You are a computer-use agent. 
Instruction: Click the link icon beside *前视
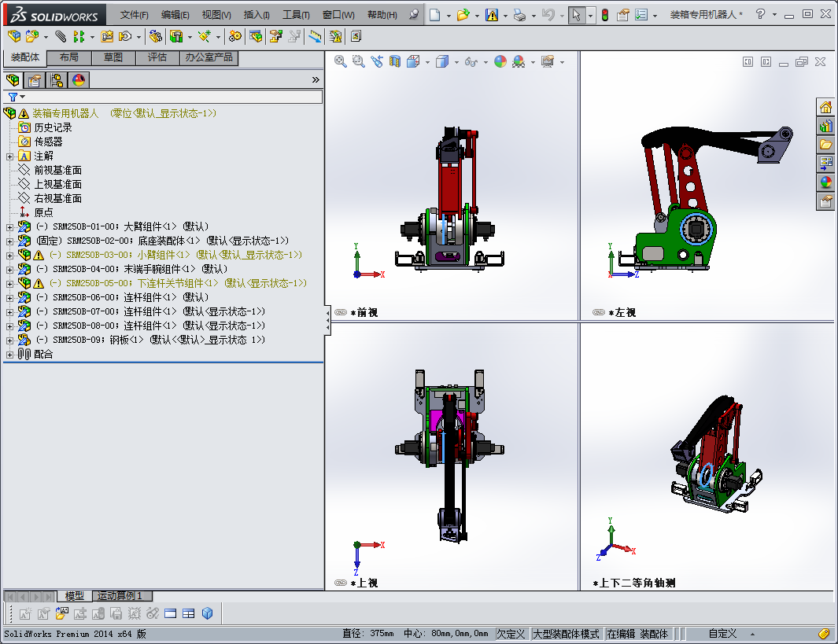341,312
